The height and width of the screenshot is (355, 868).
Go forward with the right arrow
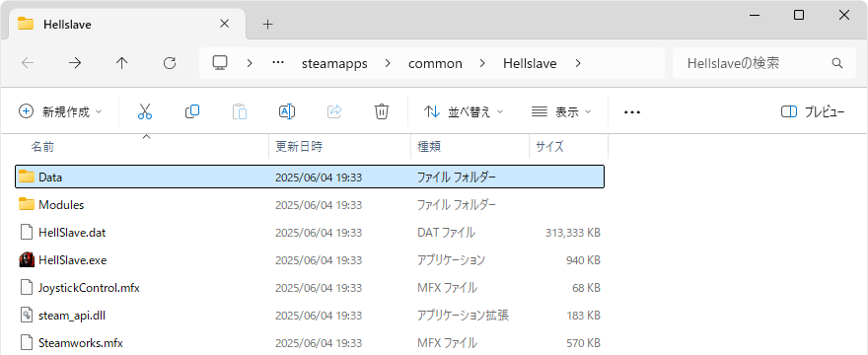[x=75, y=63]
